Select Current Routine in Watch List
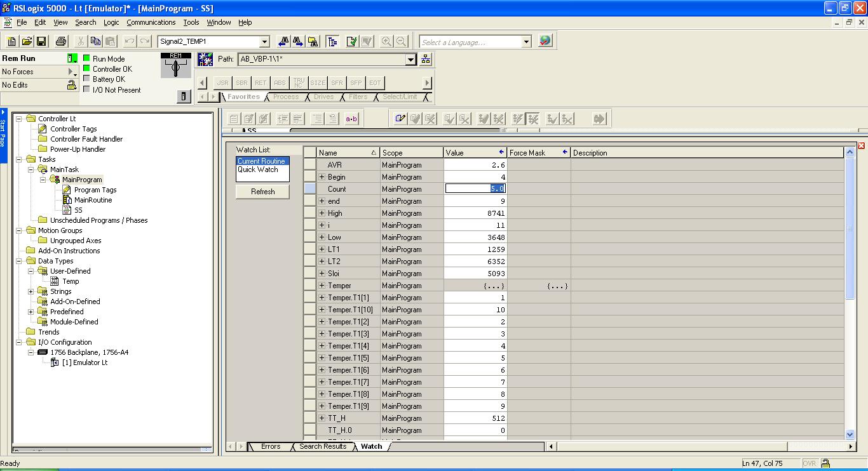This screenshot has height=471, width=868. (x=261, y=161)
